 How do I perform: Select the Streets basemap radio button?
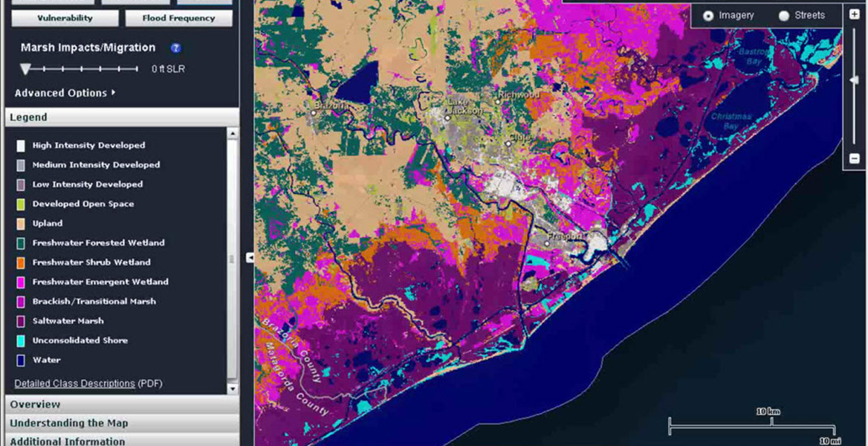pos(783,16)
